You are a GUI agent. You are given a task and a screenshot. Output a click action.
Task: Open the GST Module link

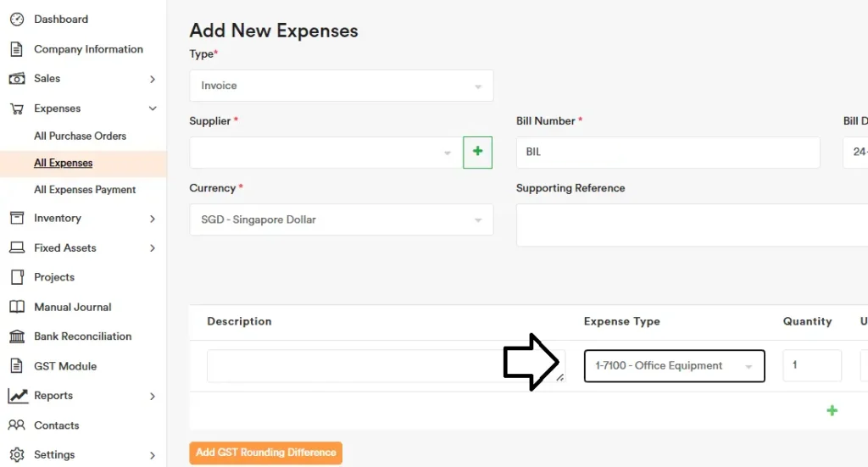pyautogui.click(x=65, y=366)
